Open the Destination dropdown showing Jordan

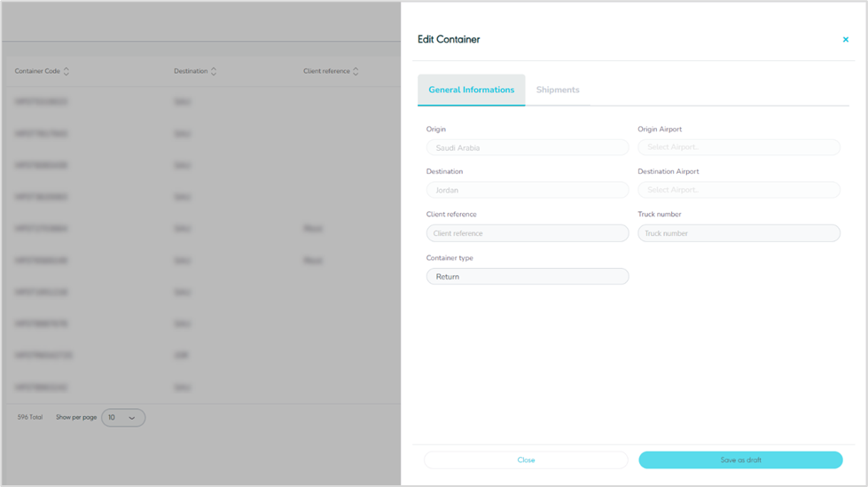tap(527, 191)
